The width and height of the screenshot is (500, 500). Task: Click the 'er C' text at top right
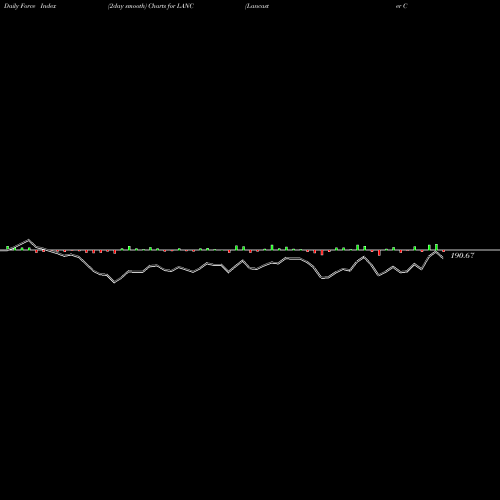402,6
